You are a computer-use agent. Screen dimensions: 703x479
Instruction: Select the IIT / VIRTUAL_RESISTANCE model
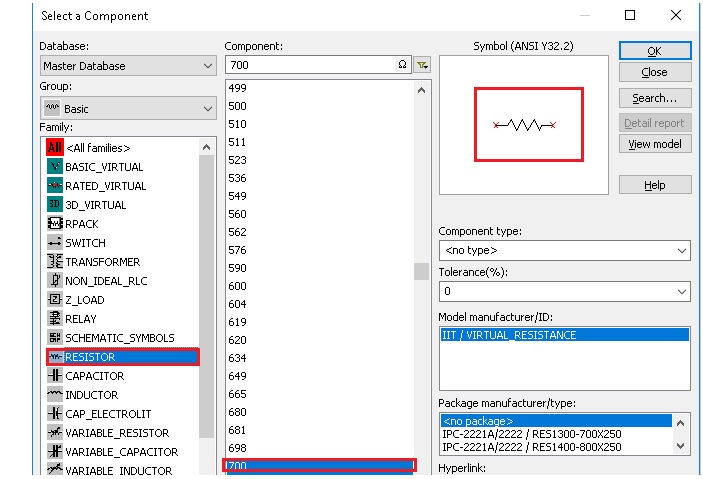tap(564, 335)
